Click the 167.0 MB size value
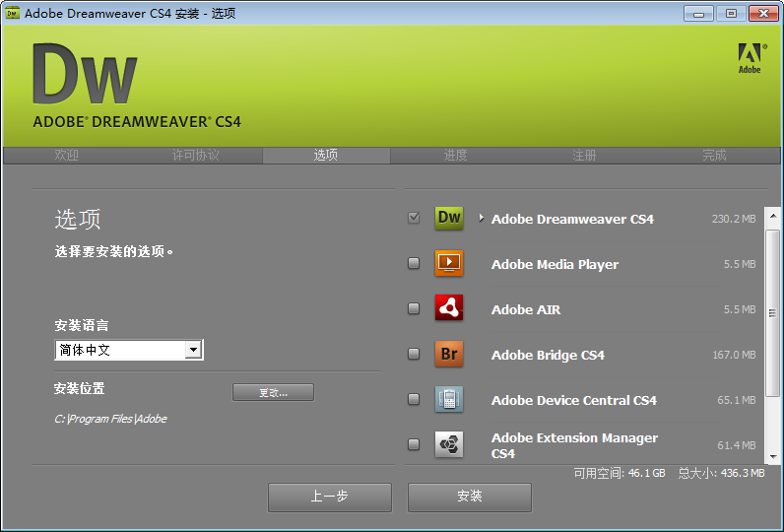The image size is (784, 532). tap(734, 355)
